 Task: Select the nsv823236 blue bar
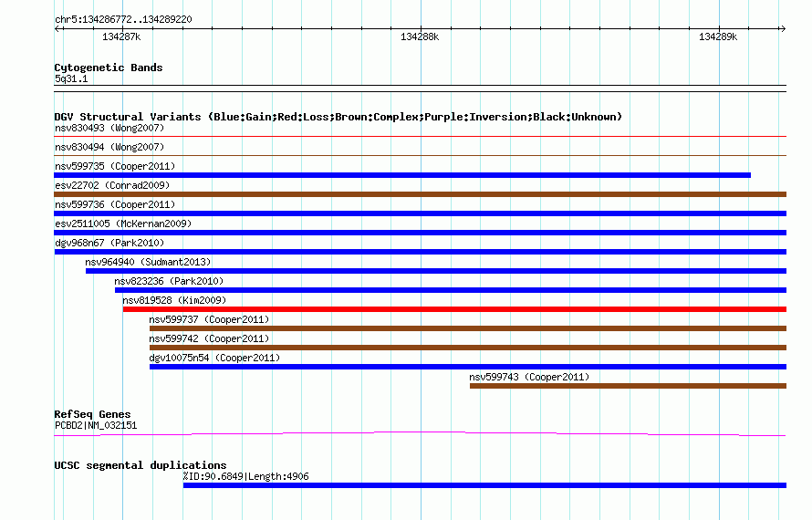coord(451,290)
